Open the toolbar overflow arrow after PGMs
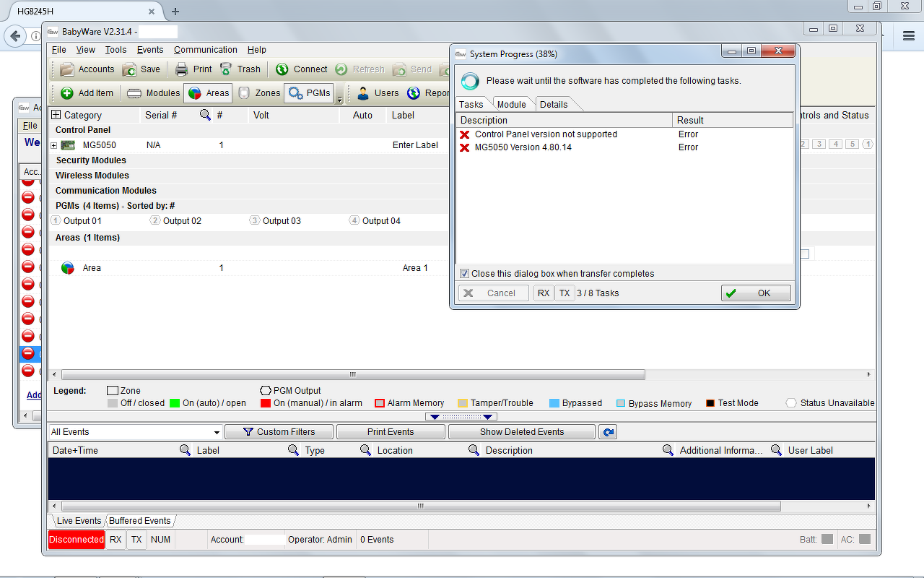924x578 pixels. [340, 99]
